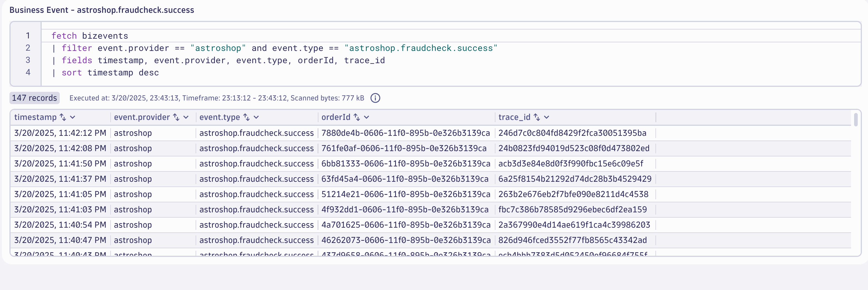Image resolution: width=868 pixels, height=290 pixels.
Task: Click the tile title Business Event - astroshop.fraudcheck.success
Action: [101, 10]
